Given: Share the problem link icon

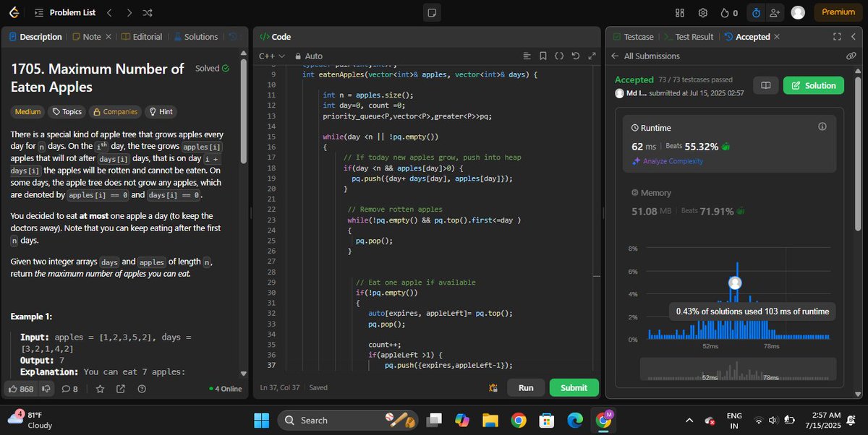Looking at the screenshot, I should click(x=121, y=389).
